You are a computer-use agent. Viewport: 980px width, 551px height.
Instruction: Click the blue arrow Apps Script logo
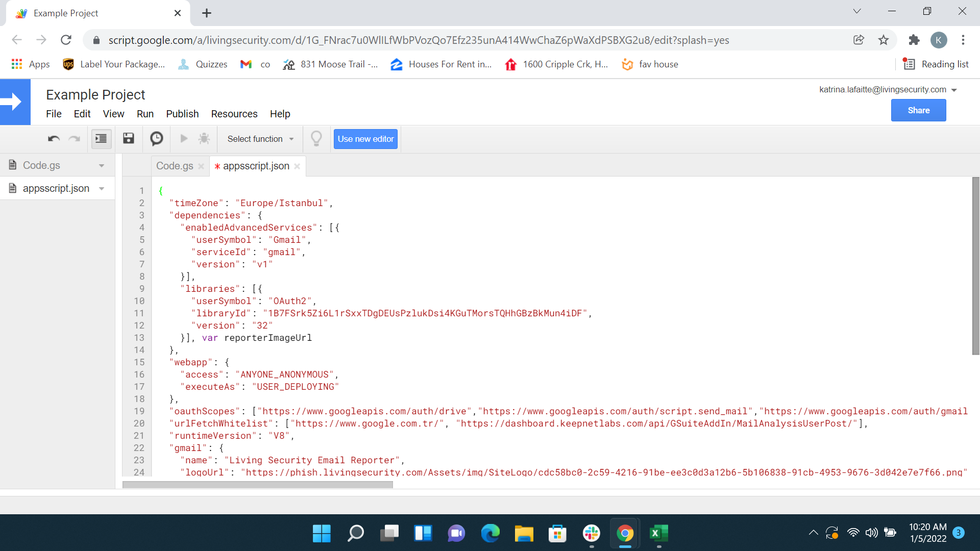point(15,102)
